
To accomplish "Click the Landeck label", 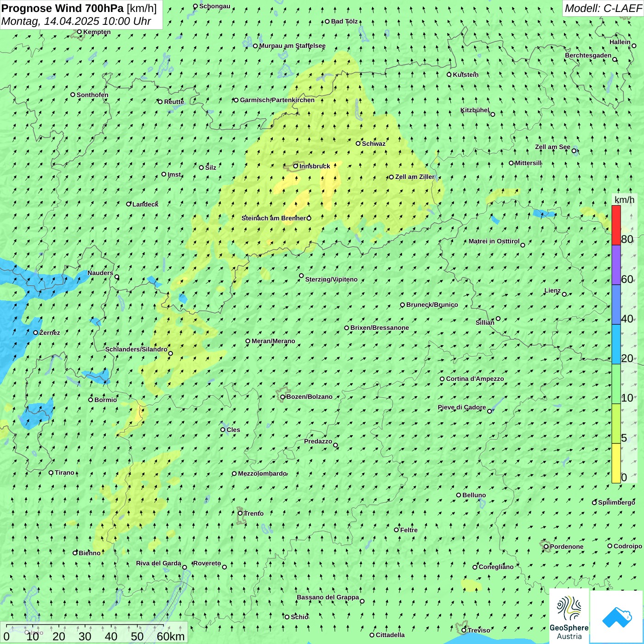I will coord(145,204).
